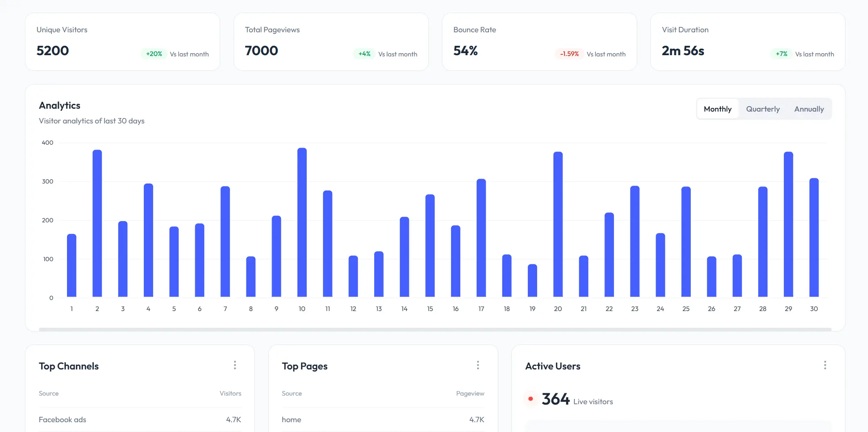Switch to the Annually view
Image resolution: width=868 pixels, height=432 pixels.
(x=809, y=109)
